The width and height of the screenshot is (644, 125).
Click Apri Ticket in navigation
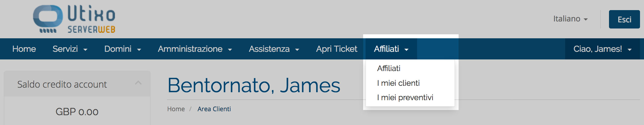(336, 49)
